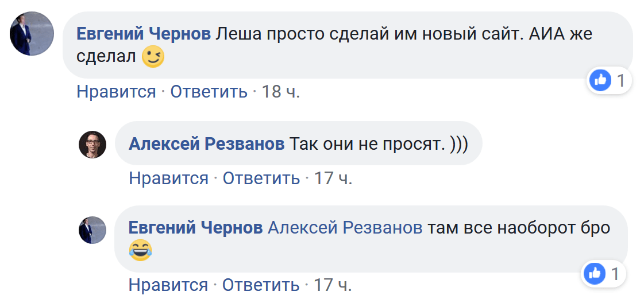This screenshot has height=307, width=644.
Task: Reply to Алексей Резванов's comment
Action: click(x=261, y=178)
